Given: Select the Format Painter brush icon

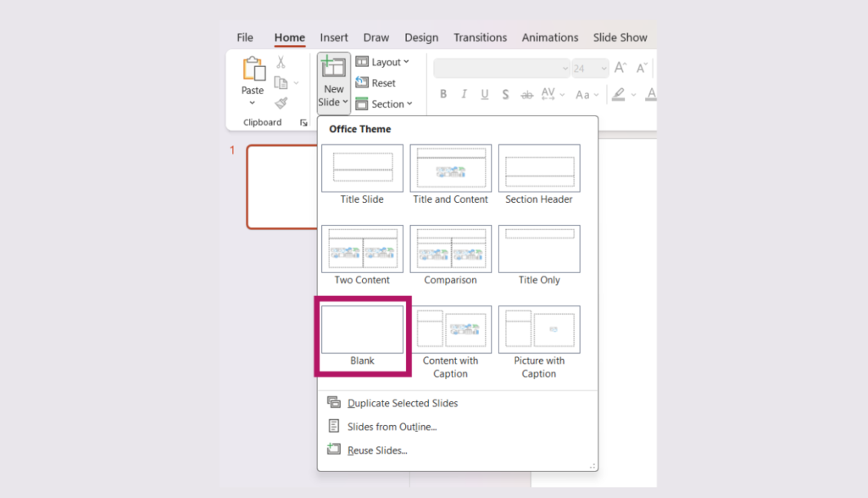Looking at the screenshot, I should coord(281,103).
